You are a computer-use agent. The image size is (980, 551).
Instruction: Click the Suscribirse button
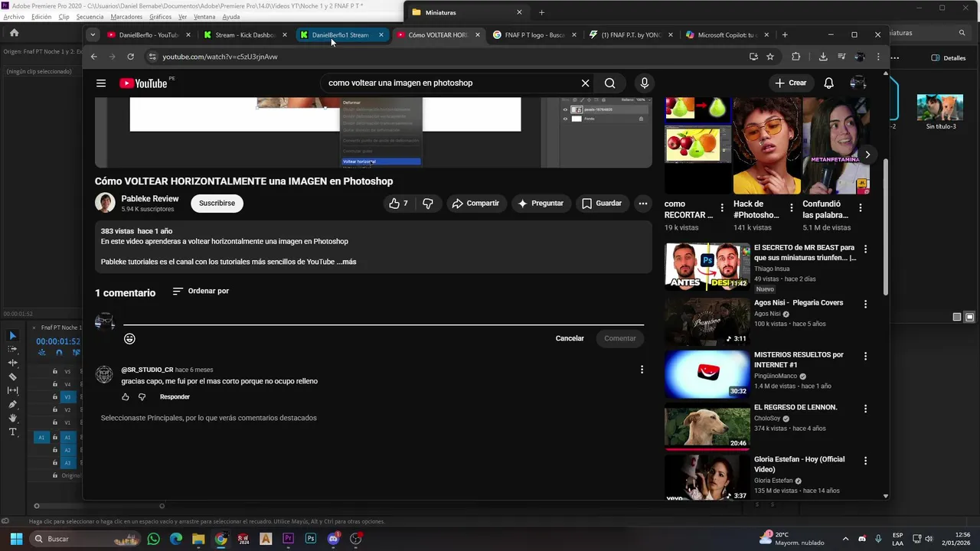point(217,204)
